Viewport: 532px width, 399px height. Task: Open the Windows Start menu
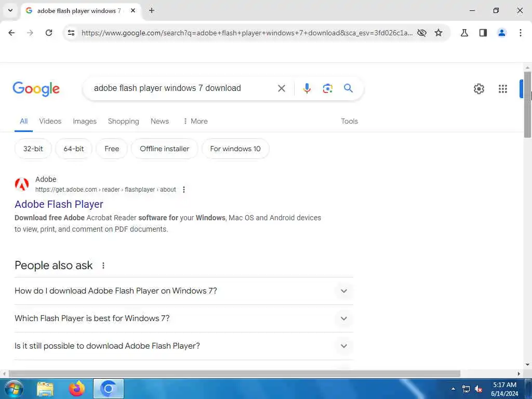point(14,389)
